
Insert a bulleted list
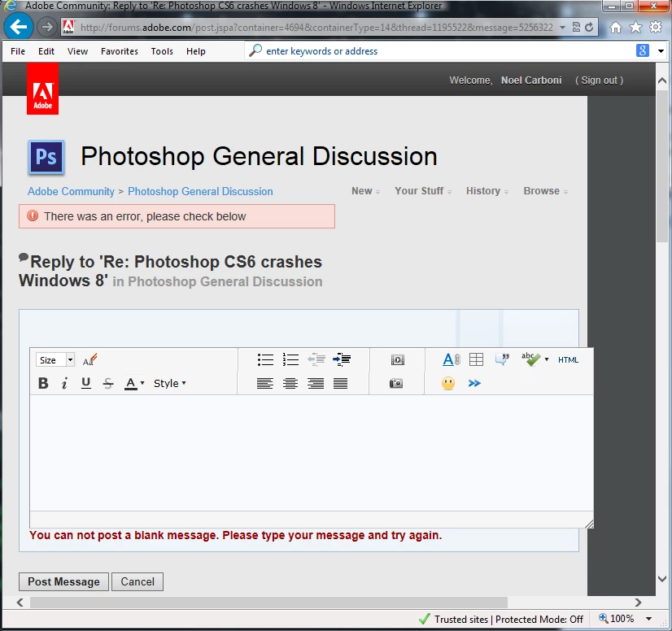tap(265, 360)
